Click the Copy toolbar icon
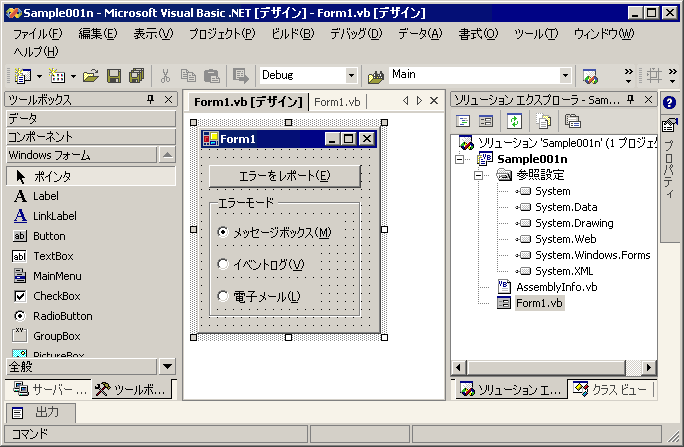684x447 pixels. (188, 76)
